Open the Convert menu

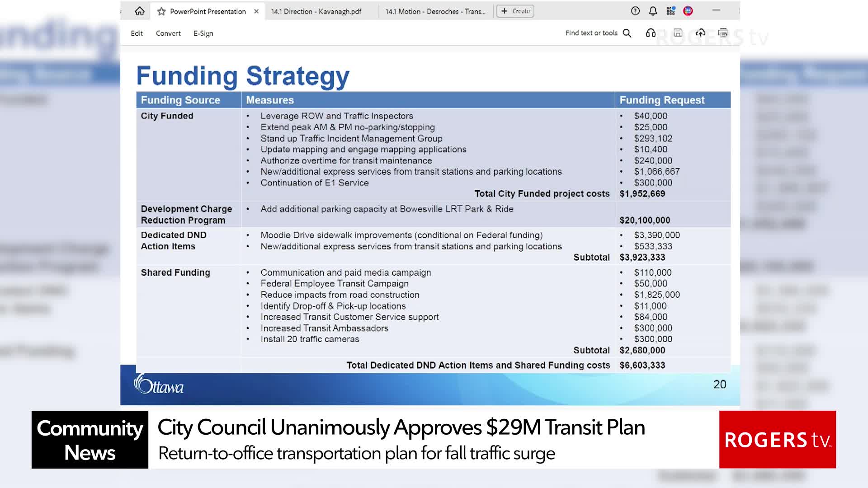[168, 33]
